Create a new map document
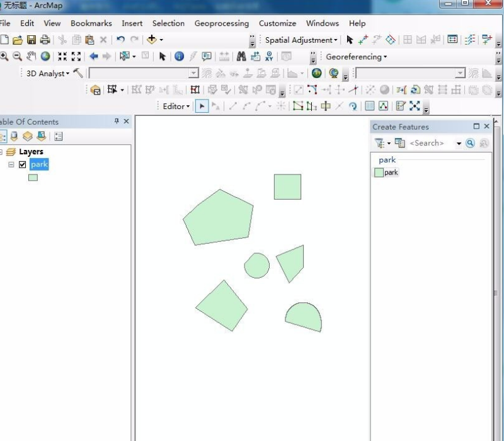This screenshot has height=441, width=504. [4, 40]
